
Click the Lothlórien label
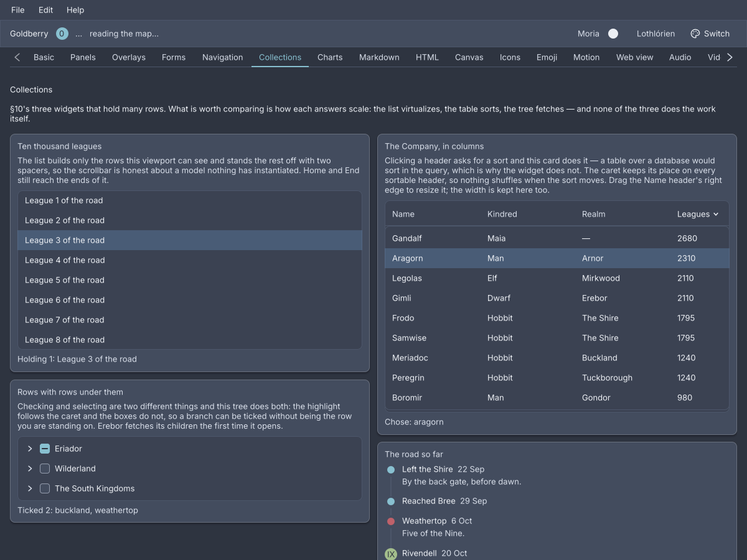point(655,34)
